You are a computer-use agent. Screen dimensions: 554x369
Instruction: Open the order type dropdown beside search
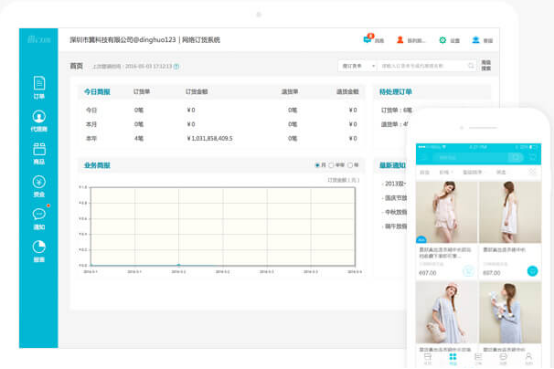coord(358,66)
